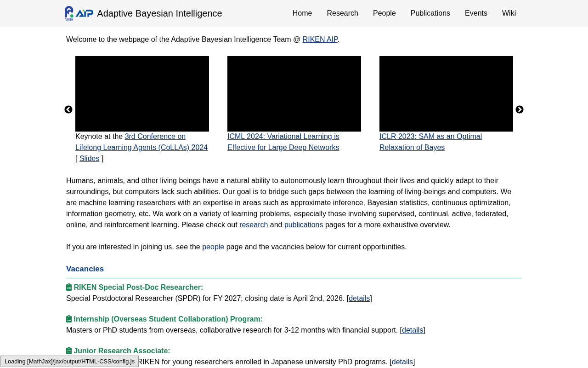The height and width of the screenshot is (368, 588).
Task: Open the Home menu item
Action: click(302, 13)
